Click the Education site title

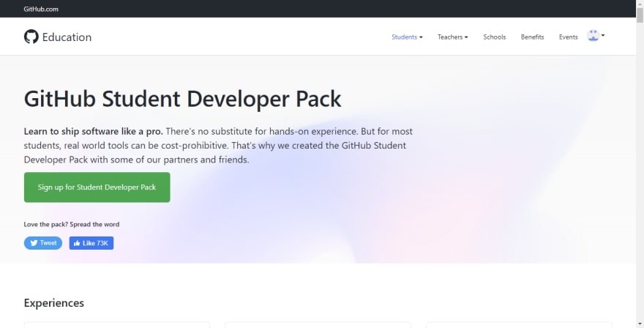[x=67, y=37]
